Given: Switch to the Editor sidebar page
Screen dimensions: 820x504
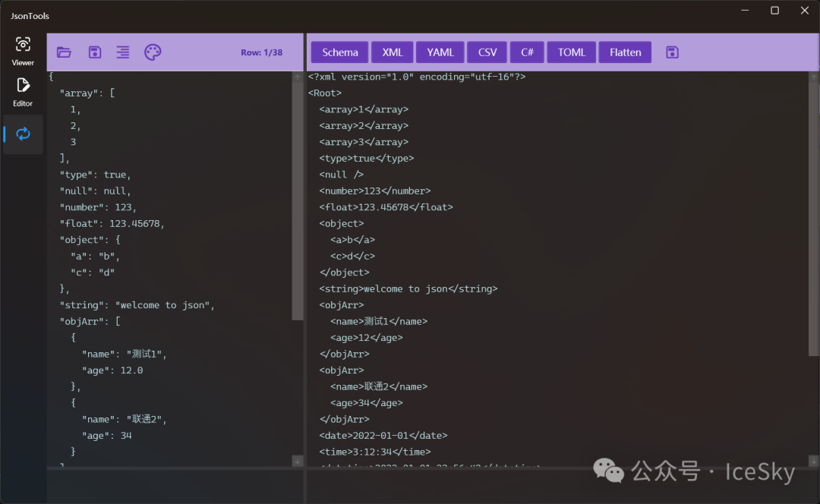Looking at the screenshot, I should click(x=23, y=91).
